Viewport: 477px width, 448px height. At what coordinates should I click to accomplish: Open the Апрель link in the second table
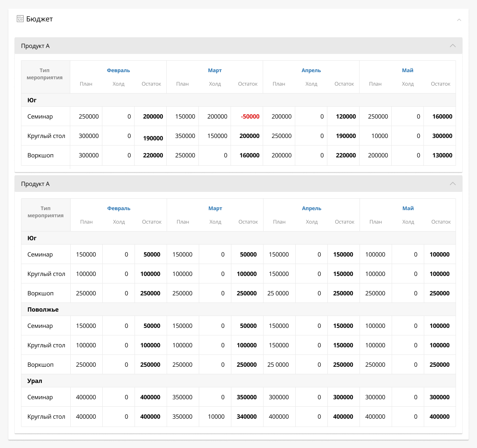[x=312, y=208]
